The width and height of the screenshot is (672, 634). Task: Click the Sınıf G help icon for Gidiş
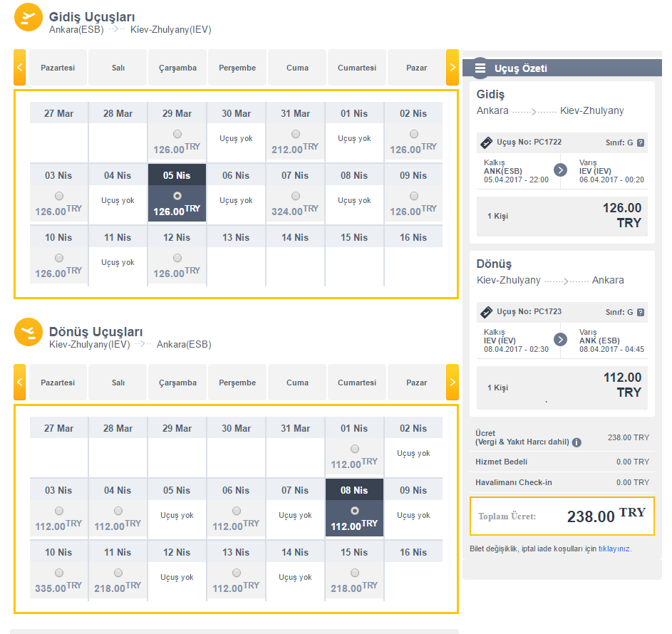[641, 142]
